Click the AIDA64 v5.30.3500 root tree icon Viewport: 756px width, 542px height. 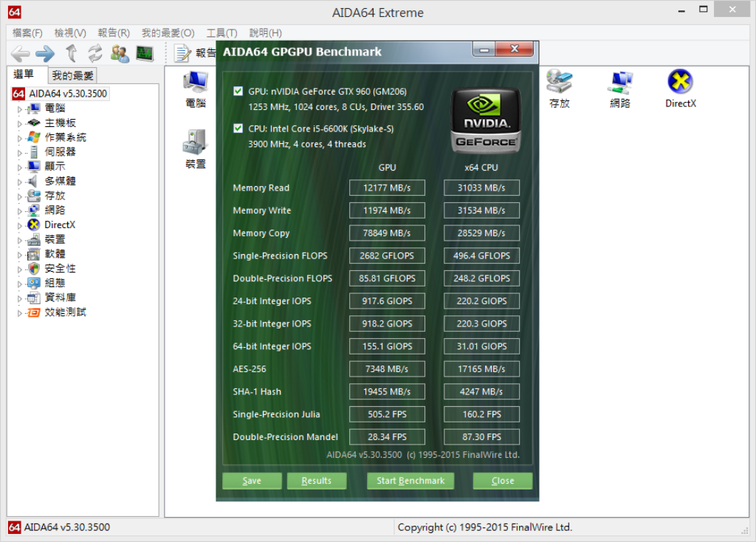(x=18, y=94)
